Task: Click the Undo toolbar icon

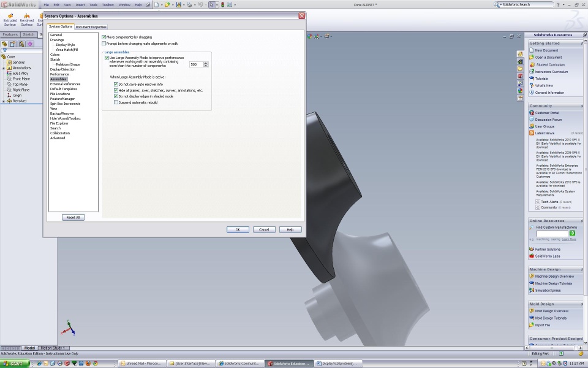Action: click(x=200, y=5)
